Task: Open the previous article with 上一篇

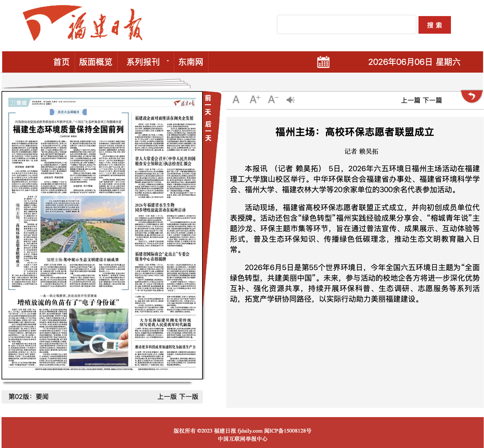Action: [x=410, y=100]
